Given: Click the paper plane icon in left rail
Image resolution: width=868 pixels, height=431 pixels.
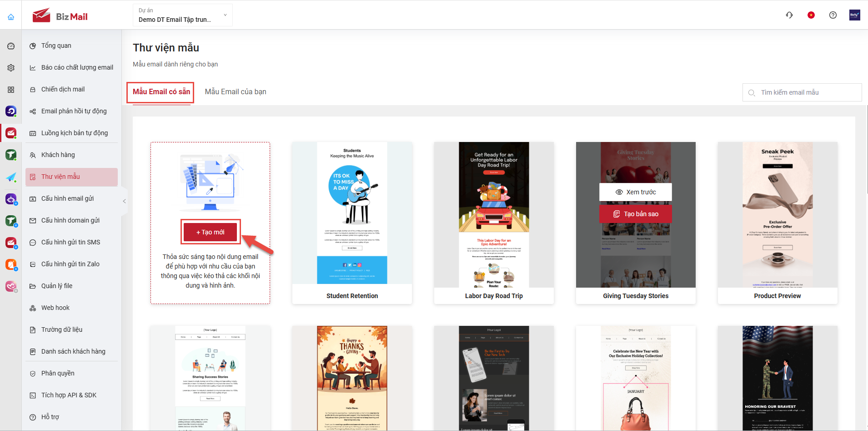Looking at the screenshot, I should pyautogui.click(x=11, y=177).
